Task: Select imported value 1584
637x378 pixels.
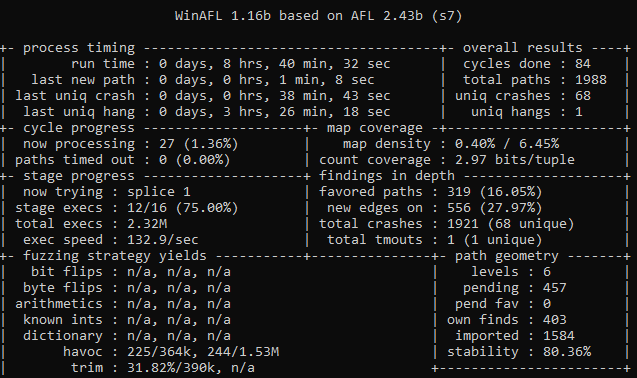Action: [559, 336]
